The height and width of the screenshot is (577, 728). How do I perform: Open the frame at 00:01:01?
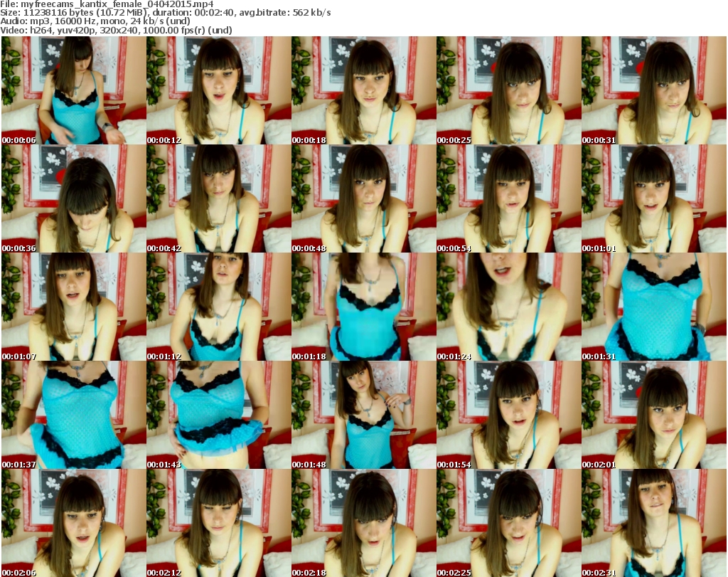(653, 198)
